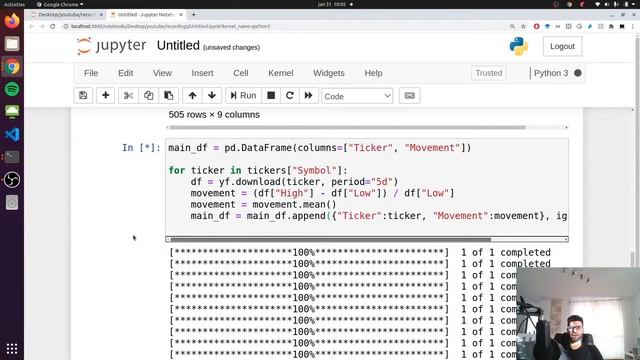
Task: Click the horizontal scrollbar of the code cell
Action: [367, 239]
